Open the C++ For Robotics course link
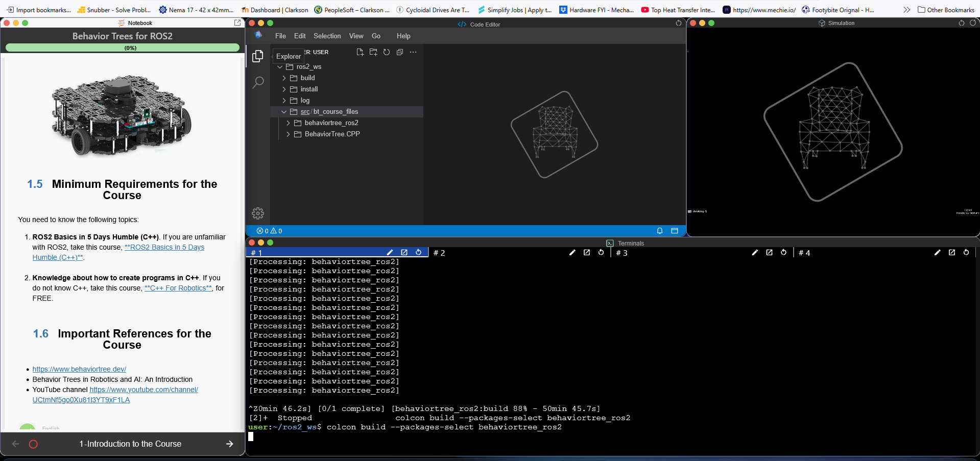The image size is (980, 461). click(x=178, y=288)
